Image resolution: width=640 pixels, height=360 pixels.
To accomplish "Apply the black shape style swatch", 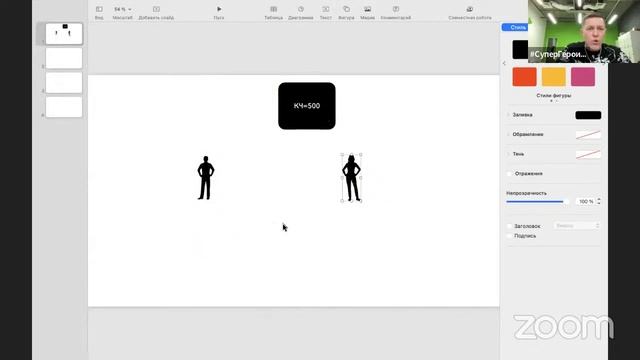I will [x=520, y=49].
